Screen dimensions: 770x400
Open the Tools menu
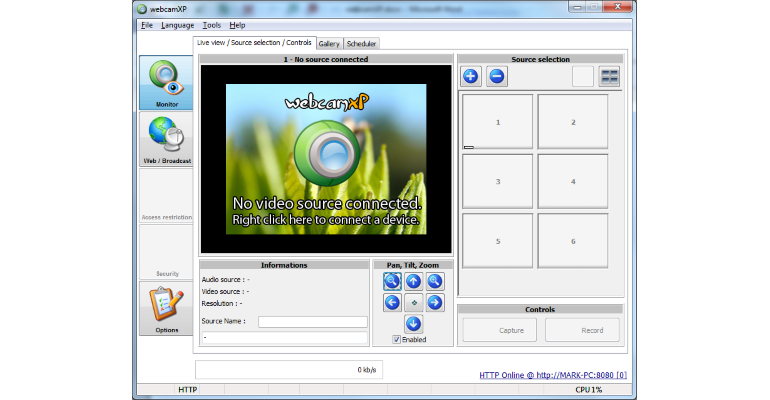[212, 25]
